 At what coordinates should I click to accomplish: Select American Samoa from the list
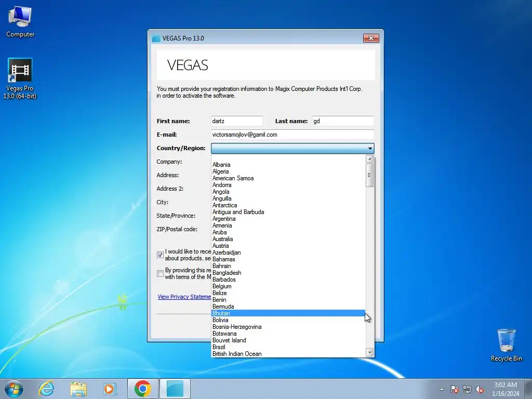coord(288,178)
